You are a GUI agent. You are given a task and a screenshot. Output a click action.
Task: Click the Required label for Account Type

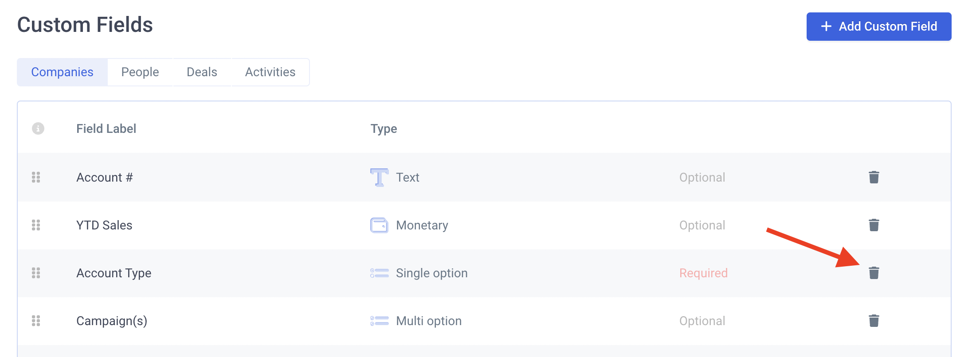pyautogui.click(x=703, y=273)
